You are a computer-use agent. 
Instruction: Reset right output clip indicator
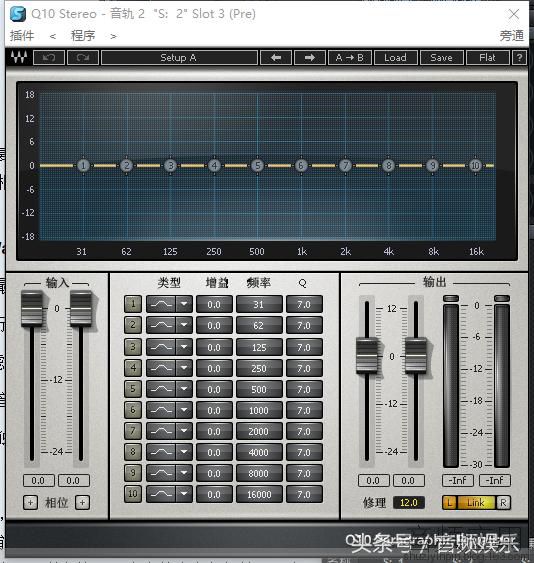tap(502, 298)
